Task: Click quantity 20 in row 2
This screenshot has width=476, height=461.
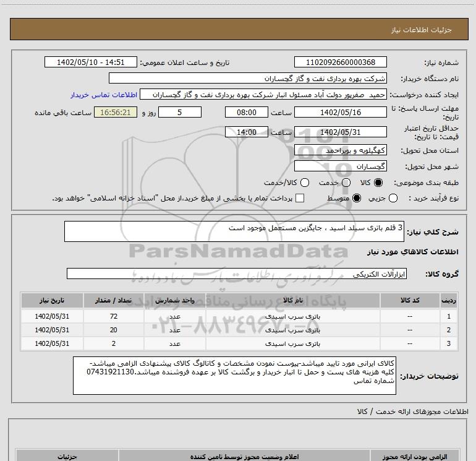Action: click(x=114, y=330)
